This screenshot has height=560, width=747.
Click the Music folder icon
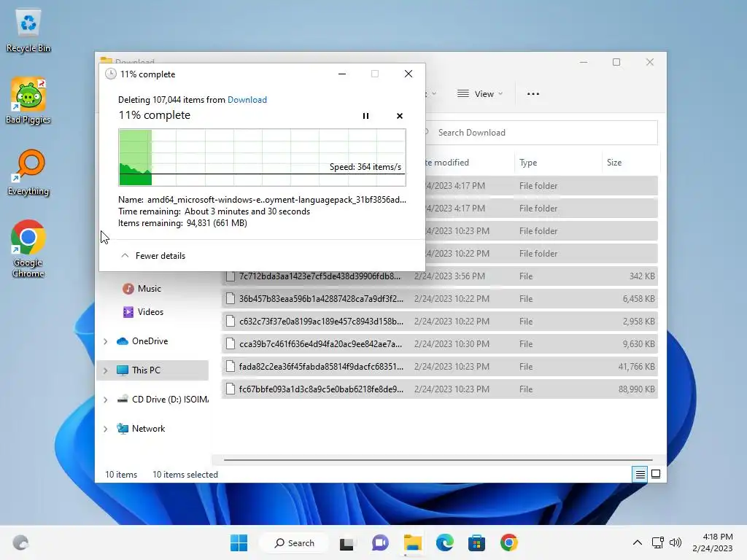128,289
